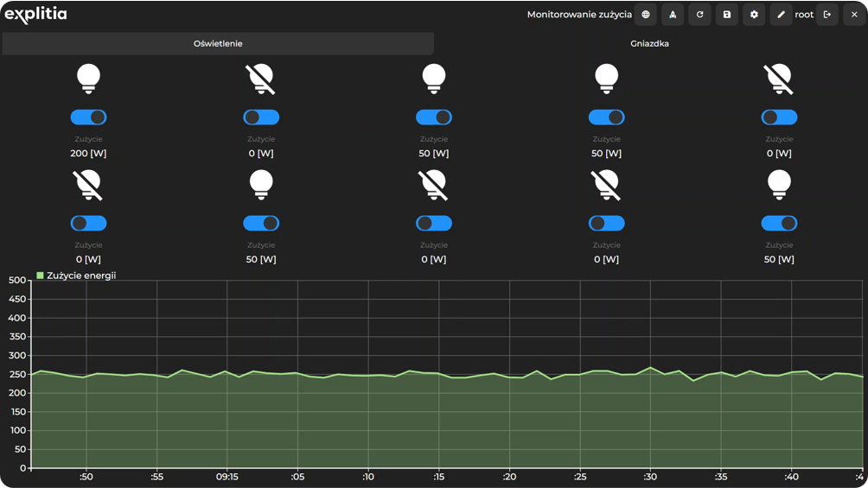Image resolution: width=868 pixels, height=488 pixels.
Task: Click the Monitorowanie zużycia title
Action: tap(579, 15)
